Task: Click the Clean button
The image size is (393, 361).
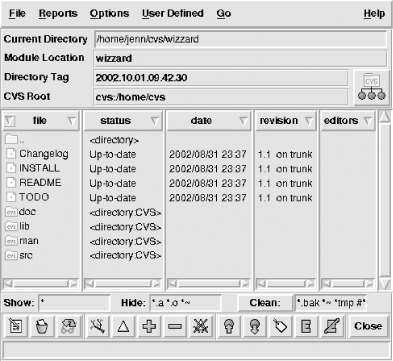Action: click(265, 303)
